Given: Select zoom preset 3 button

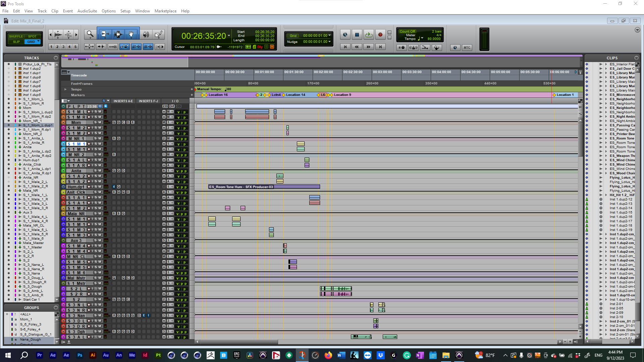Looking at the screenshot, I should [x=63, y=47].
